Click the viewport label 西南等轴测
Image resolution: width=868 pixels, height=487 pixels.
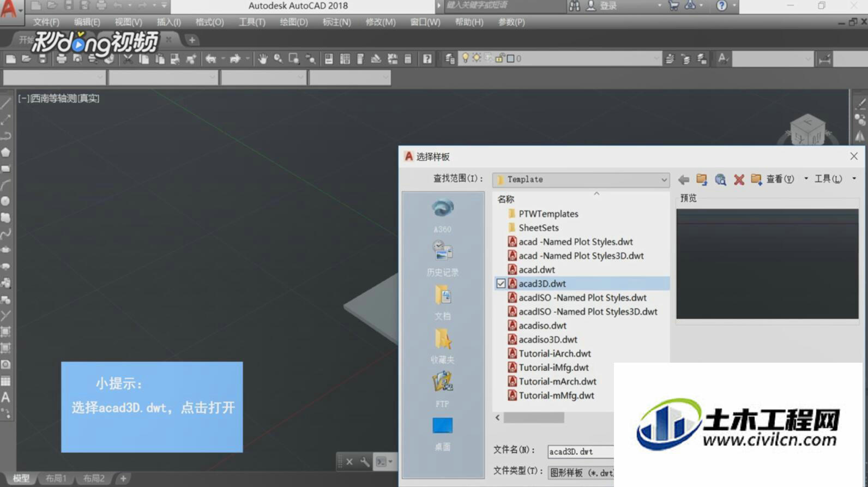pyautogui.click(x=53, y=99)
